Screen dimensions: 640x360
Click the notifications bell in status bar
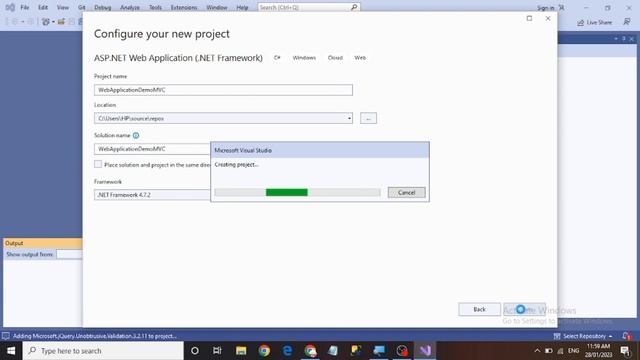pos(626,336)
